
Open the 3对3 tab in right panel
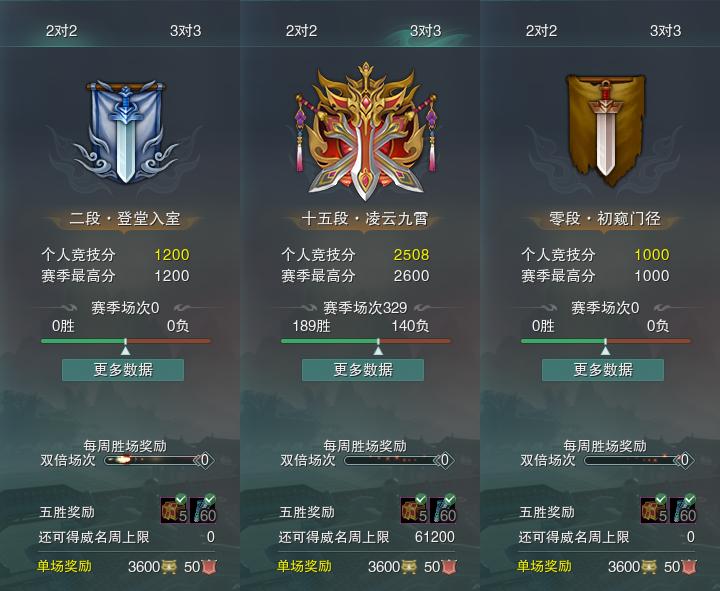tap(665, 31)
